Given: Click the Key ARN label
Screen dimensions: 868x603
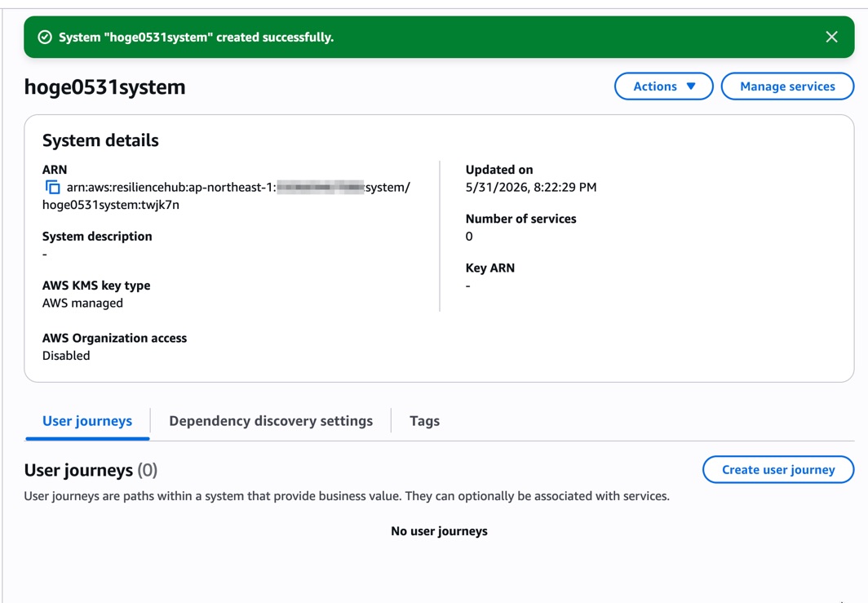Looking at the screenshot, I should click(x=490, y=268).
